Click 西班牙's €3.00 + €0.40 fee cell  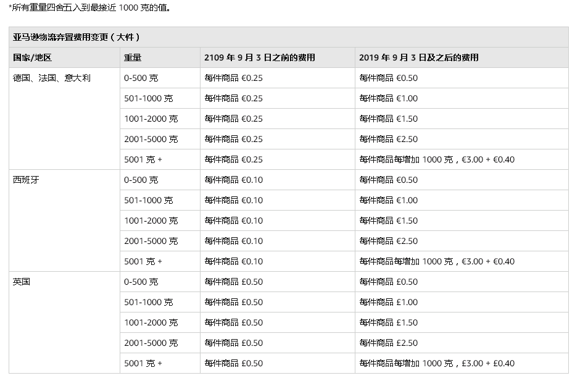pyautogui.click(x=437, y=261)
